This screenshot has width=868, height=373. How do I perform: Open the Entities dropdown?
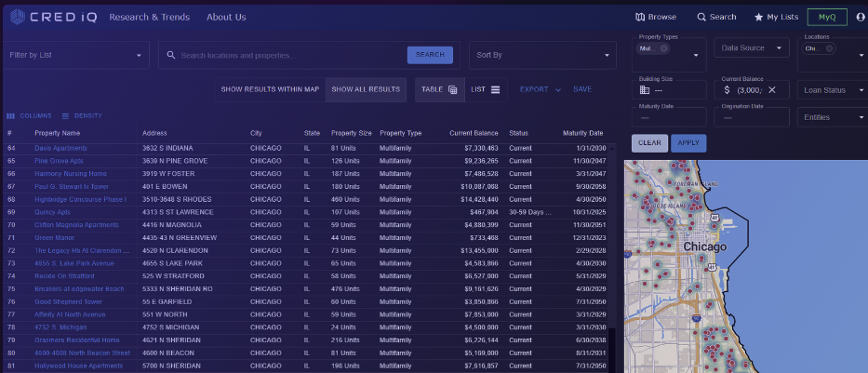(833, 117)
